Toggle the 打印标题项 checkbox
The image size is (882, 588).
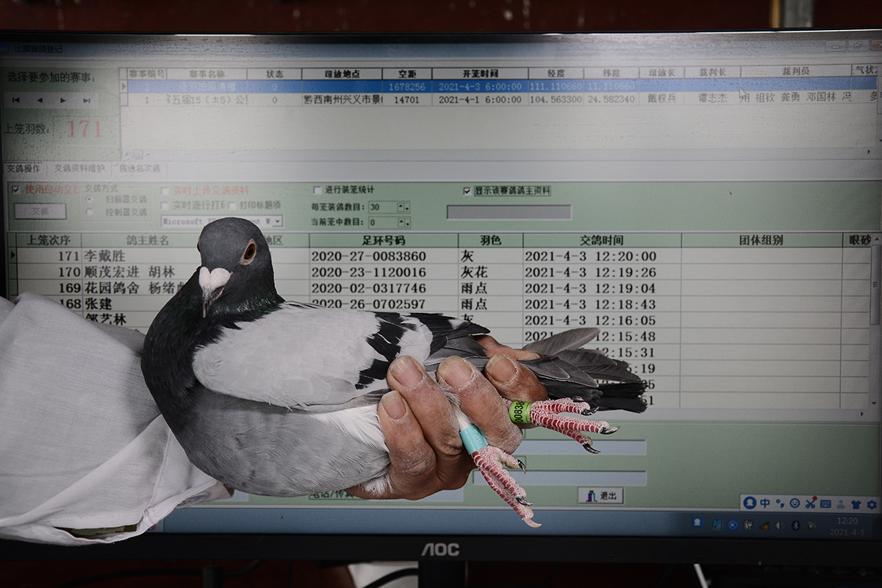pos(233,205)
